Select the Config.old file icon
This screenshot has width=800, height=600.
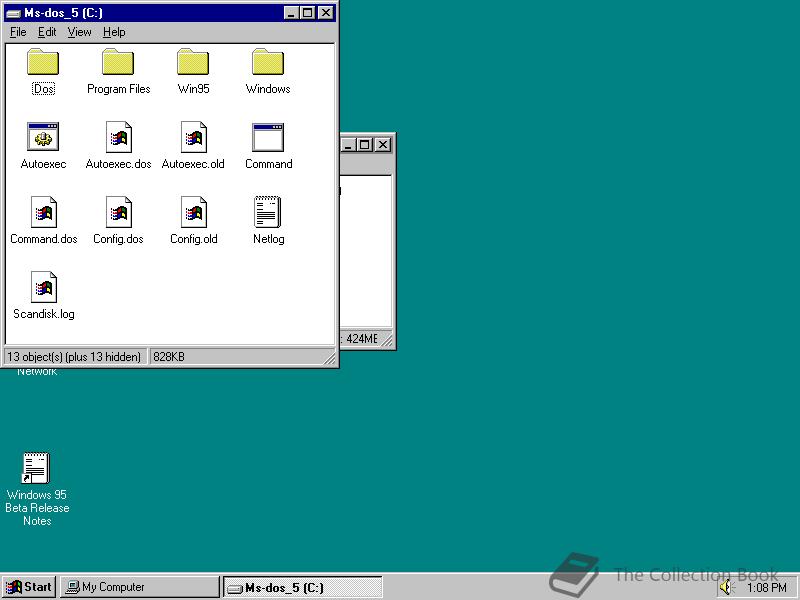pyautogui.click(x=193, y=212)
